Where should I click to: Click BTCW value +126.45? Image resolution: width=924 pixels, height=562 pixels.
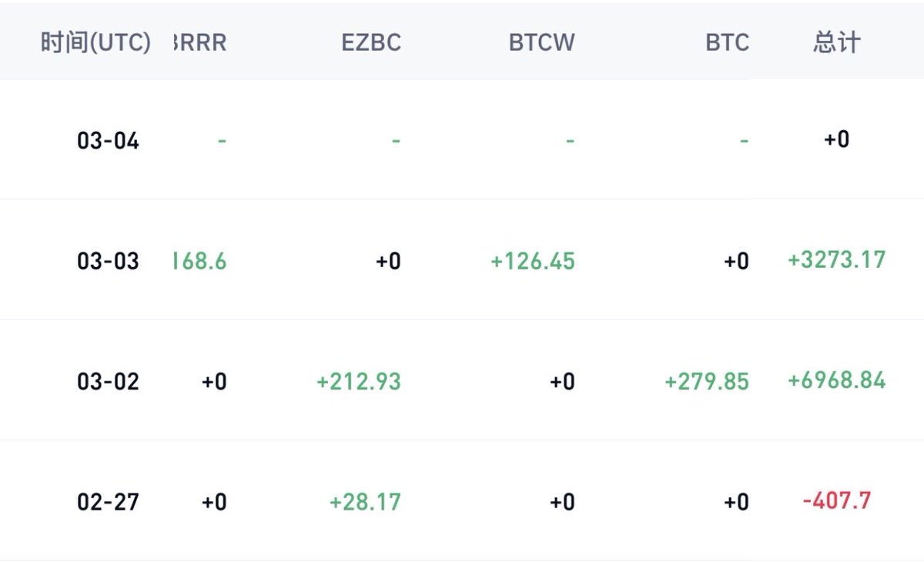click(x=533, y=261)
